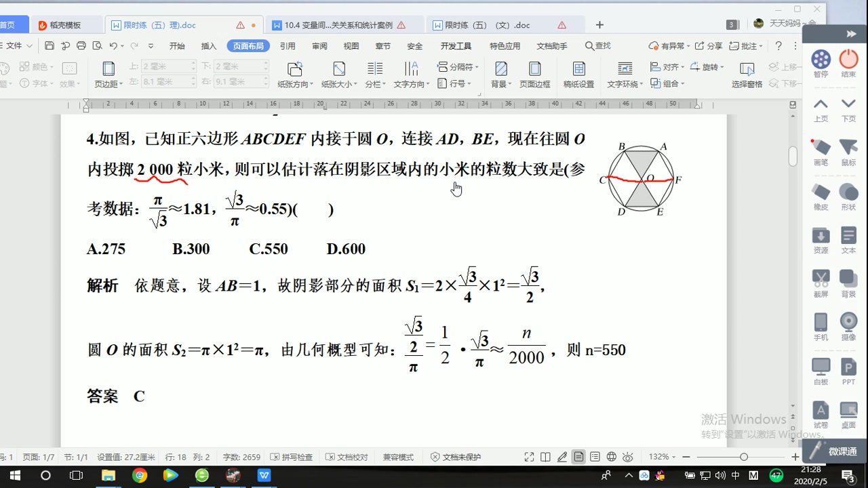Click the 暂停 pause recording icon

click(x=821, y=64)
